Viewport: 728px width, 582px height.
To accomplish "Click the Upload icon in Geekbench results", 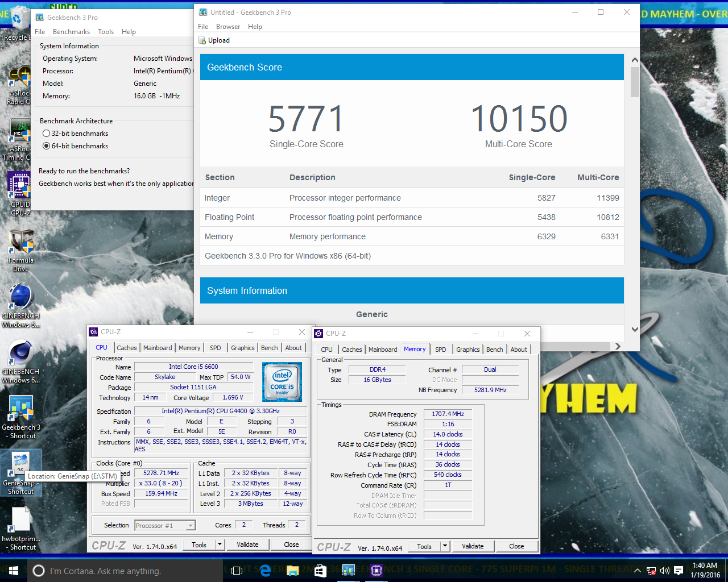I will click(x=202, y=40).
